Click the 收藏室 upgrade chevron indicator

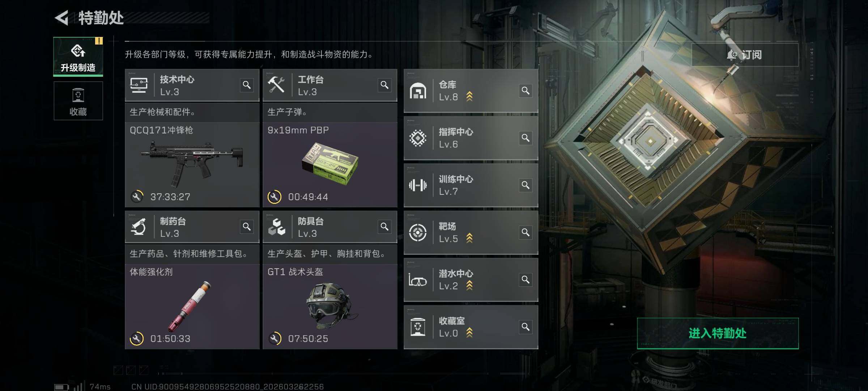point(469,333)
